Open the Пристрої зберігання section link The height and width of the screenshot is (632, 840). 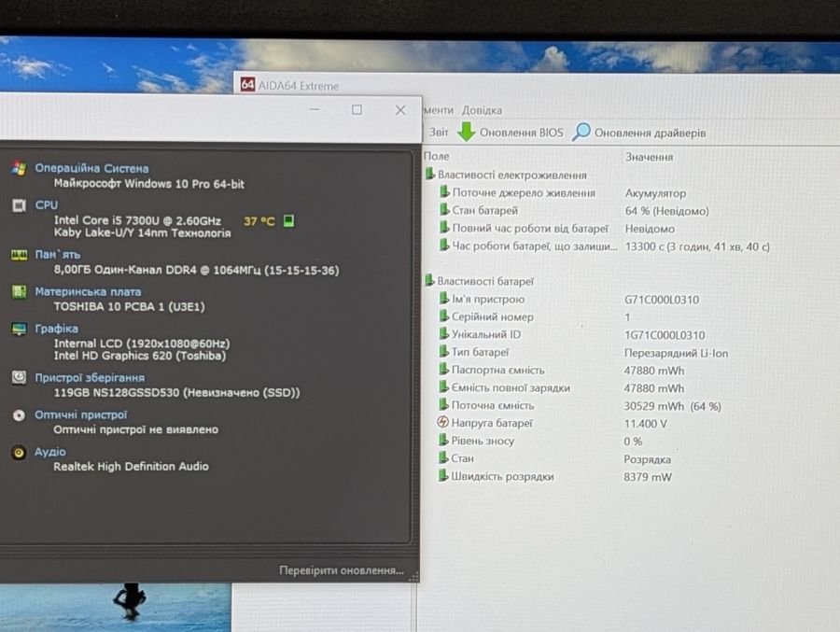pos(90,378)
